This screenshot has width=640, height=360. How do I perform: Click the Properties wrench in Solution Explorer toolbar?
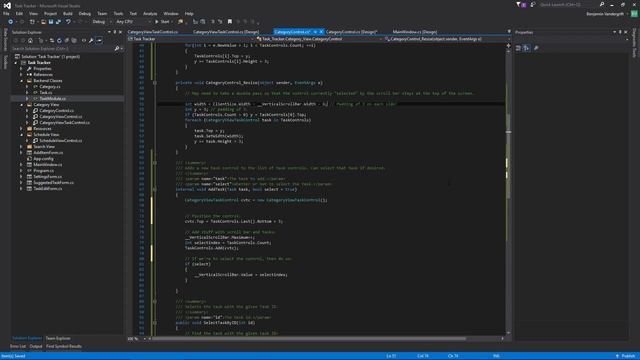pos(91,40)
